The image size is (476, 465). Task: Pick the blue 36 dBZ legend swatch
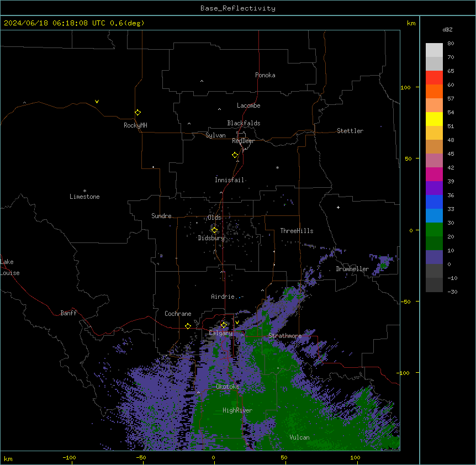[x=434, y=202]
